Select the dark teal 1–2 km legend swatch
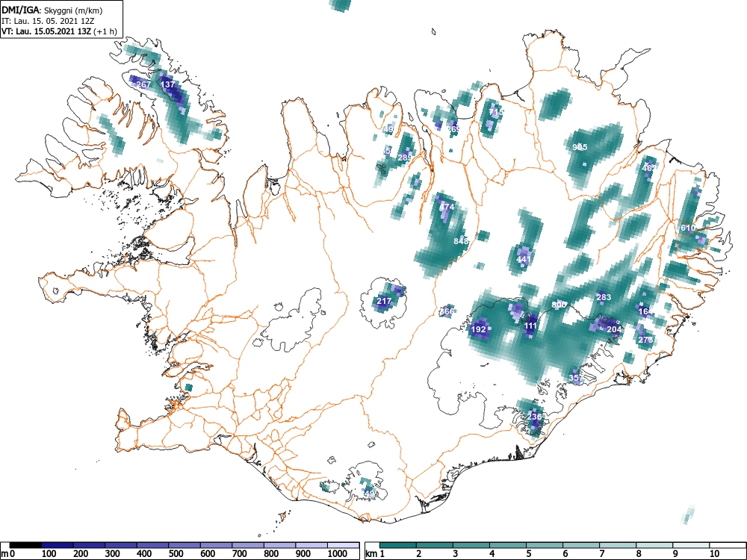This screenshot has height=560, width=747. (398, 545)
